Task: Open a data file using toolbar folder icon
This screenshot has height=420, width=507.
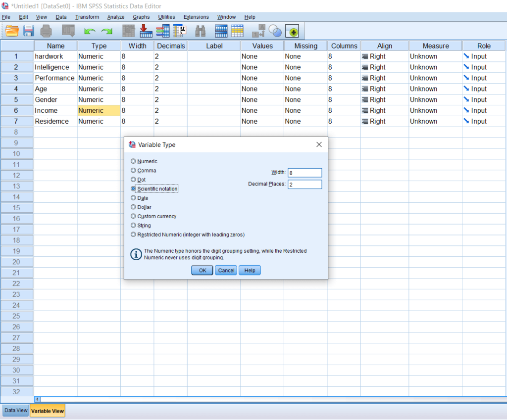Action: [12, 31]
